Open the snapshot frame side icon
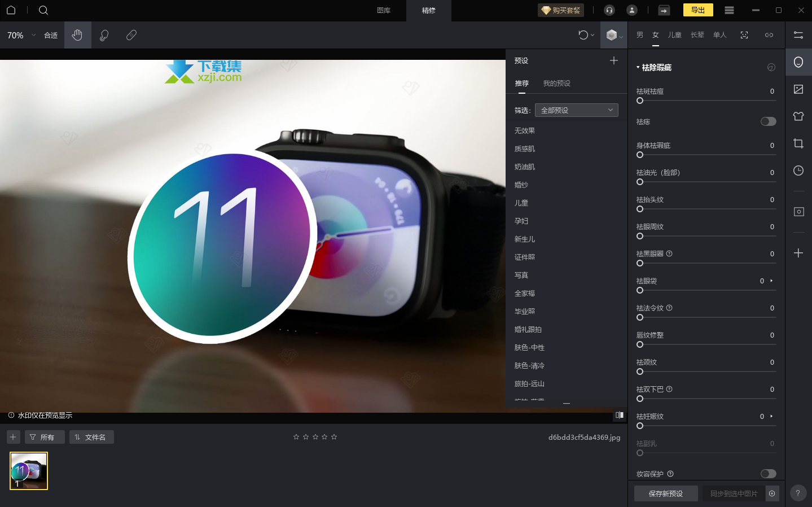Screen dimensions: 812x507 [798, 212]
